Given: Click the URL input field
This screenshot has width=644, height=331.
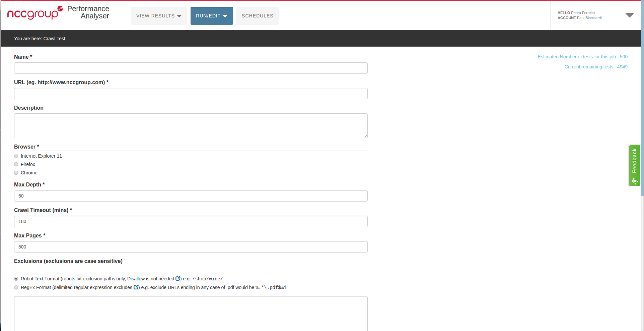Looking at the screenshot, I should [x=191, y=94].
